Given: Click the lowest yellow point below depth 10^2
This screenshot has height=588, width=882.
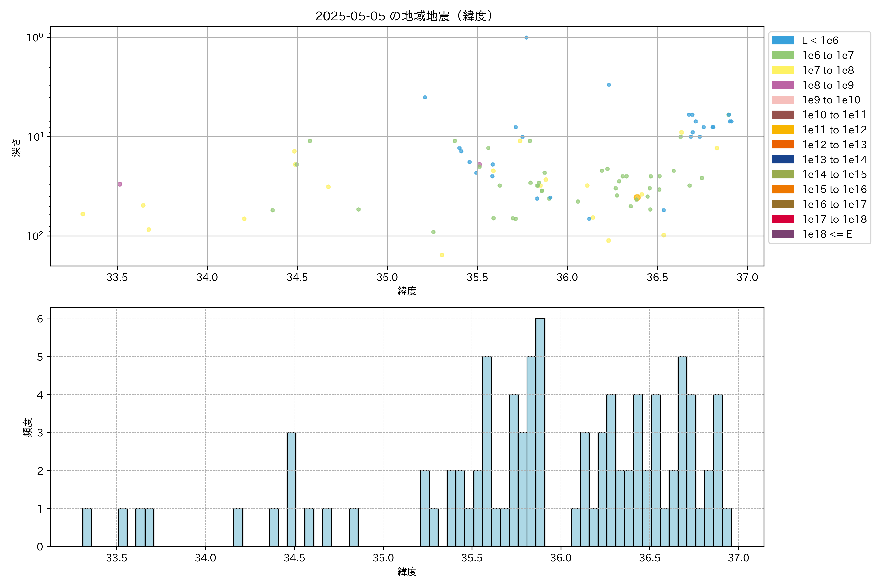Looking at the screenshot, I should click(x=442, y=255).
